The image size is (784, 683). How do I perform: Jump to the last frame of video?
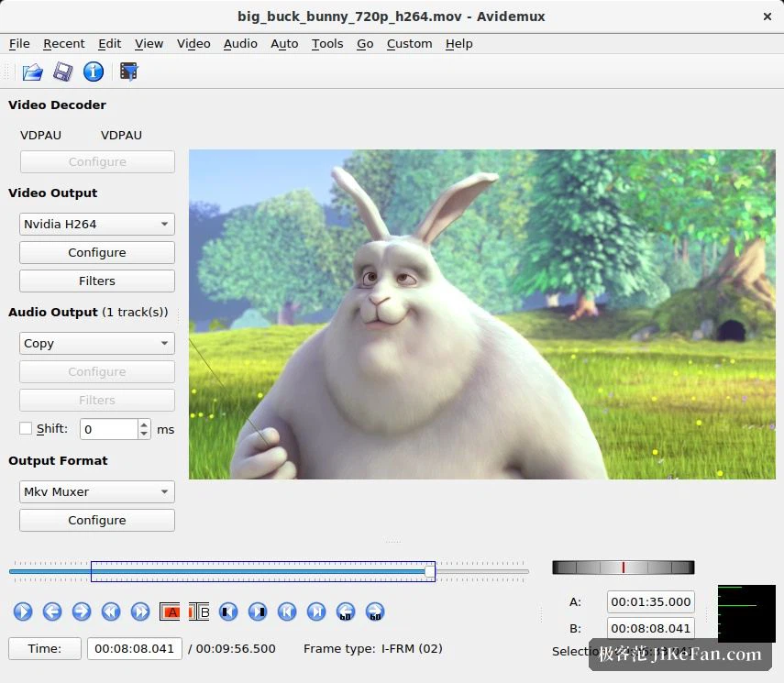316,611
